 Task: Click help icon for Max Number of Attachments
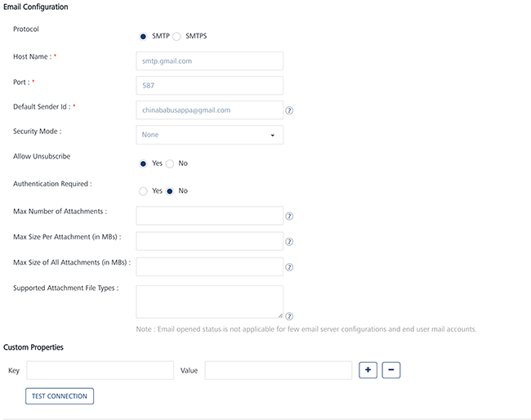pyautogui.click(x=289, y=217)
